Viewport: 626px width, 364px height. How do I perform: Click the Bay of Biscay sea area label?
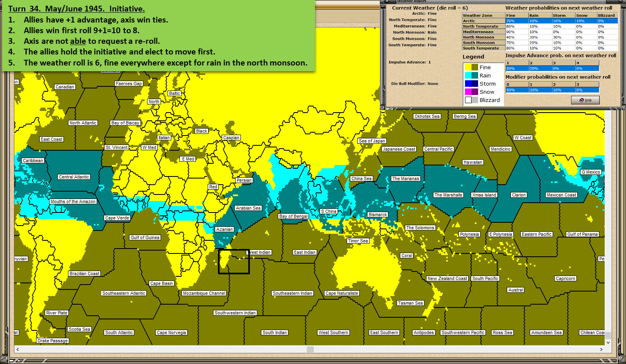tap(126, 123)
